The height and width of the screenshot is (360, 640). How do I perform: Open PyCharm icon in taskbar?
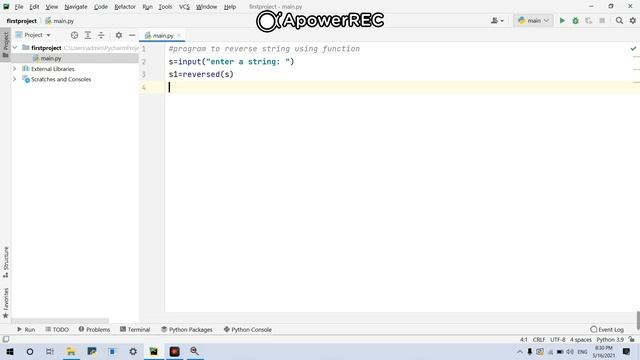click(153, 351)
